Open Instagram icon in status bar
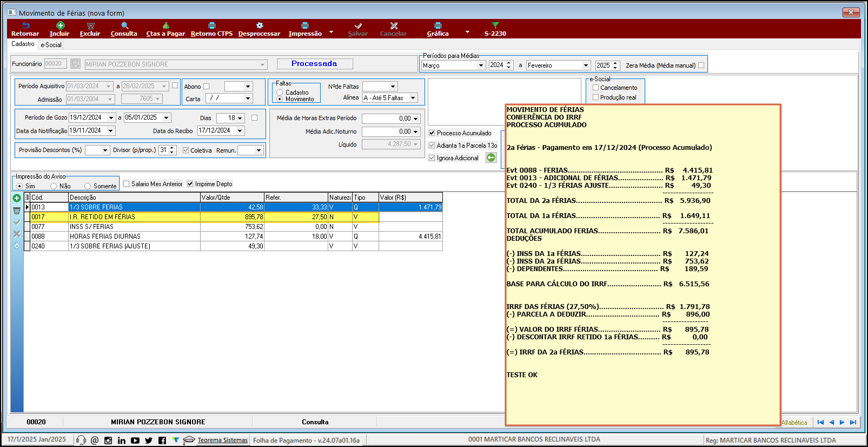Screen dimensions: 868x447 (108, 441)
